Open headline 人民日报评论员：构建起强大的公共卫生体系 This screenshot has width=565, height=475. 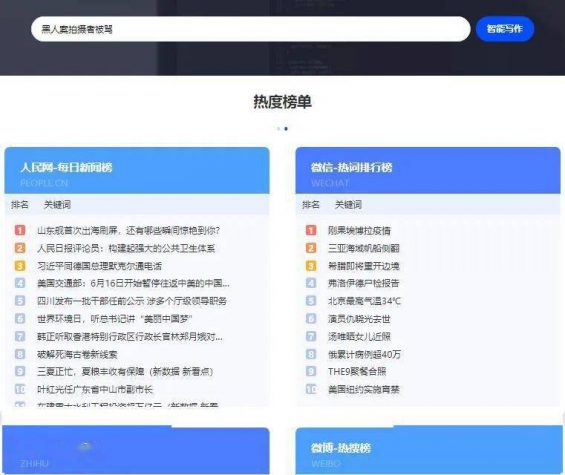coord(126,248)
